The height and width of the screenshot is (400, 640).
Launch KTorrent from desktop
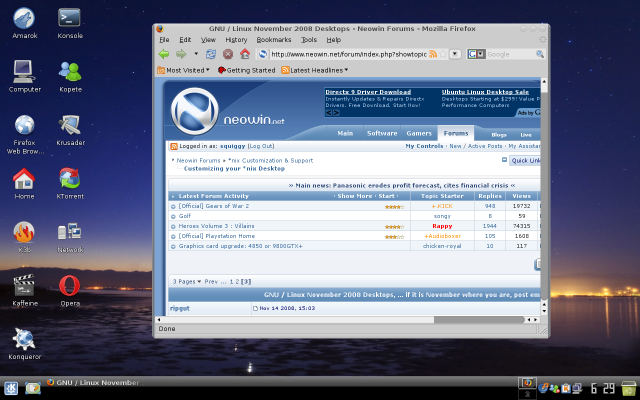70,184
